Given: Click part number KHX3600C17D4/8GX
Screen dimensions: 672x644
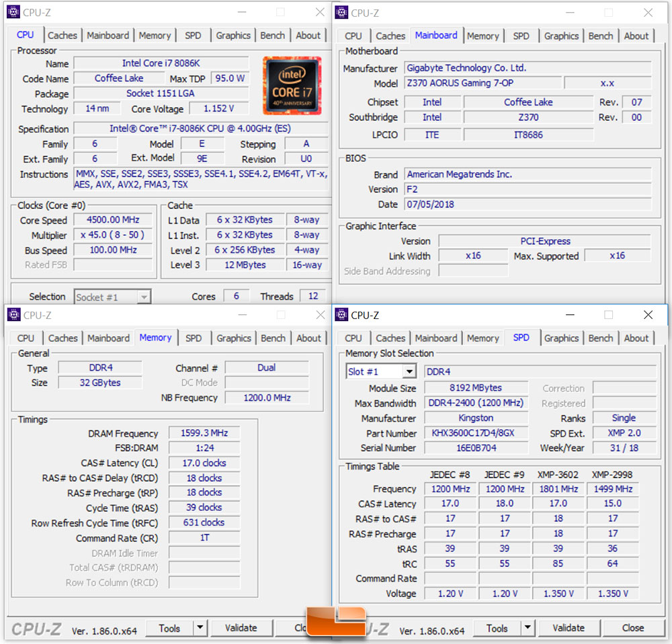Looking at the screenshot, I should click(x=476, y=433).
